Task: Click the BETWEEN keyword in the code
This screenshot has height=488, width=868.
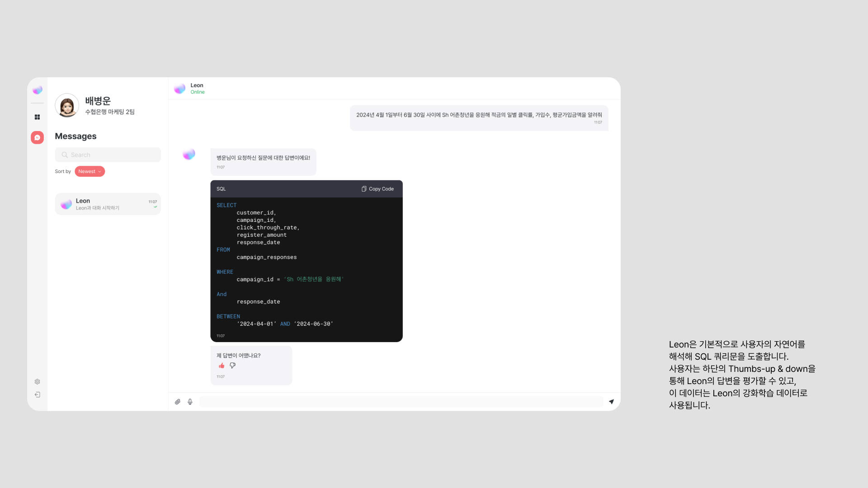Action: (x=228, y=317)
